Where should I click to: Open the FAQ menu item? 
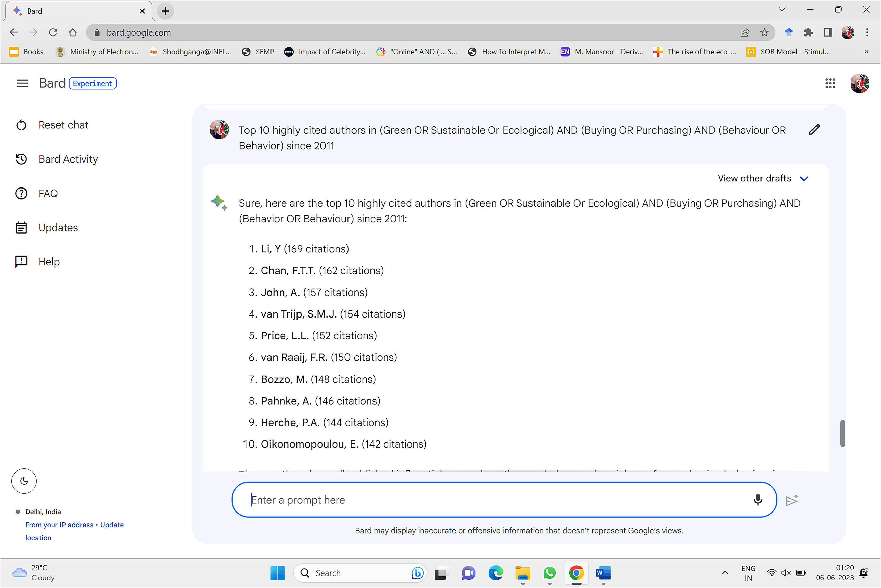pyautogui.click(x=48, y=194)
